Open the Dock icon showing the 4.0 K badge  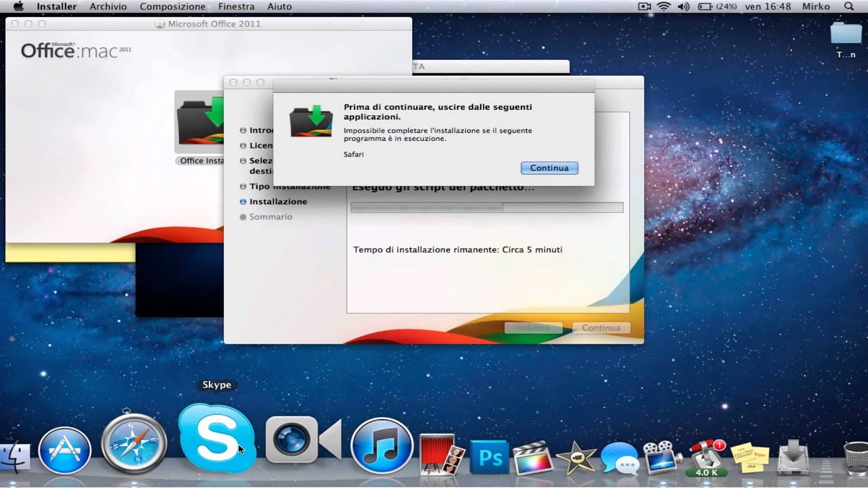(706, 457)
